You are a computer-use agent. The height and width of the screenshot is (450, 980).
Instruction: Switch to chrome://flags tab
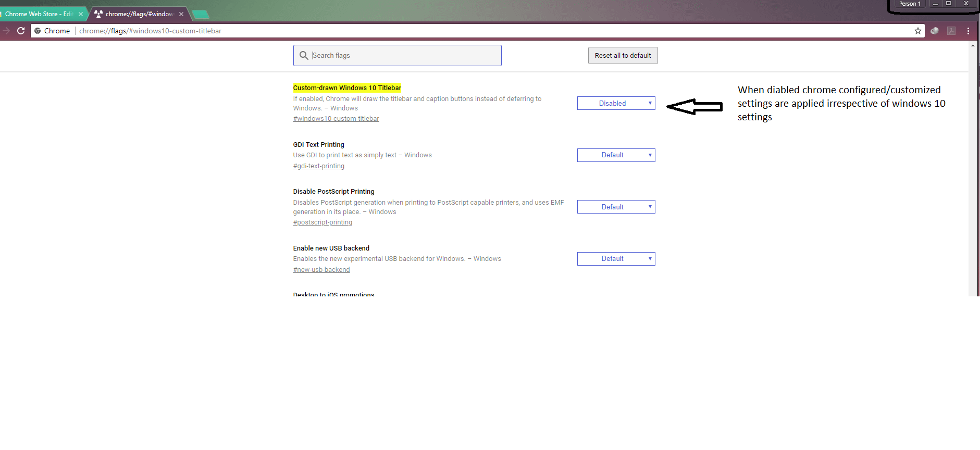139,14
